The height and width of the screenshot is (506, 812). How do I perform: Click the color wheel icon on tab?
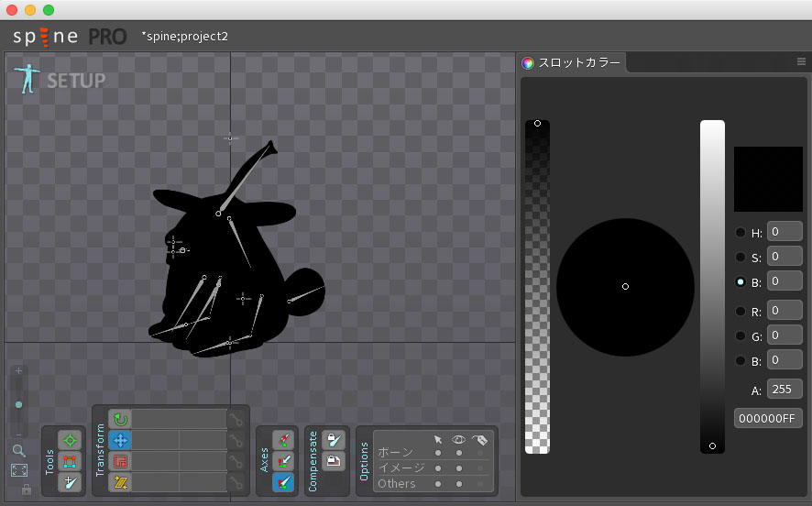[x=528, y=63]
